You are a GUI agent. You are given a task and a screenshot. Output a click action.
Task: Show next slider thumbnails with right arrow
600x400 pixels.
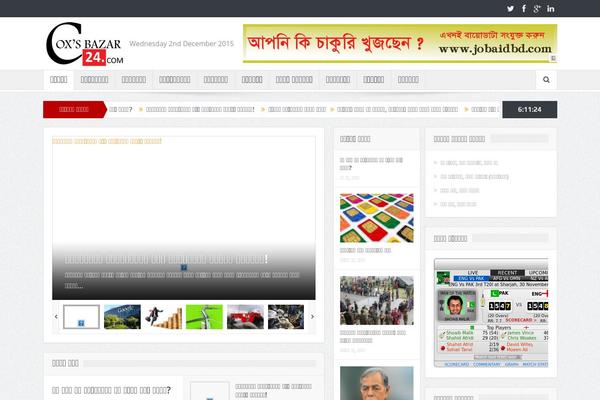pyautogui.click(x=312, y=317)
